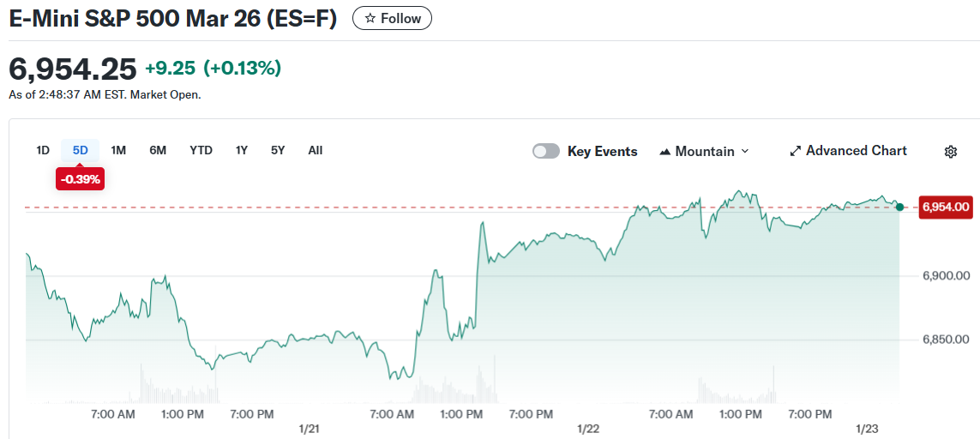Click the star icon in Follow button
This screenshot has width=980, height=439.
pos(370,18)
